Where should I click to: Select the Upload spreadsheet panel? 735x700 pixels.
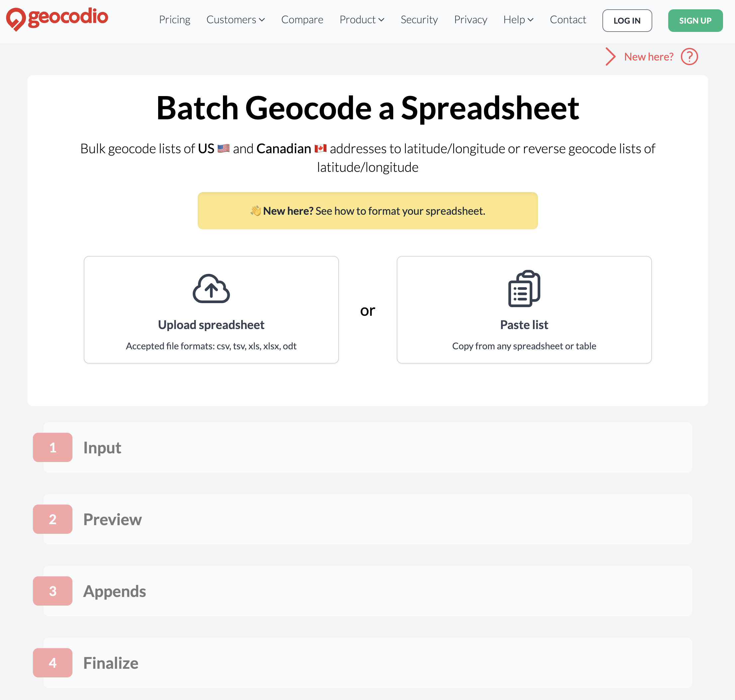(x=211, y=310)
